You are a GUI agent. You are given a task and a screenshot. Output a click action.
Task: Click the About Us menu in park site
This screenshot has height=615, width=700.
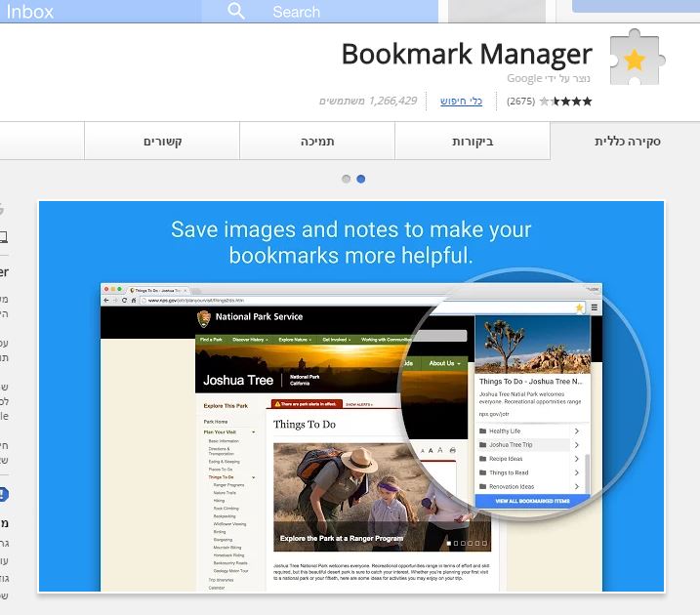click(444, 363)
